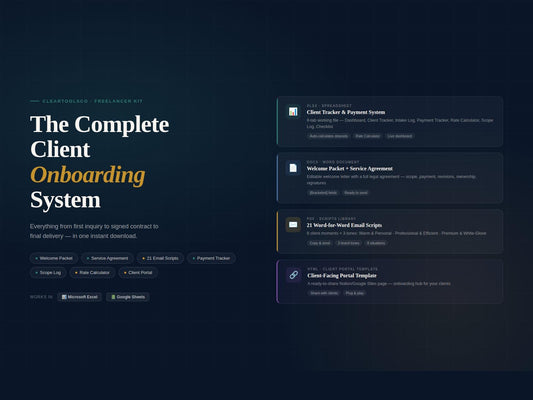Image resolution: width=533 pixels, height=400 pixels.
Task: Click 'The Complete' heading line
Action: 100,124
